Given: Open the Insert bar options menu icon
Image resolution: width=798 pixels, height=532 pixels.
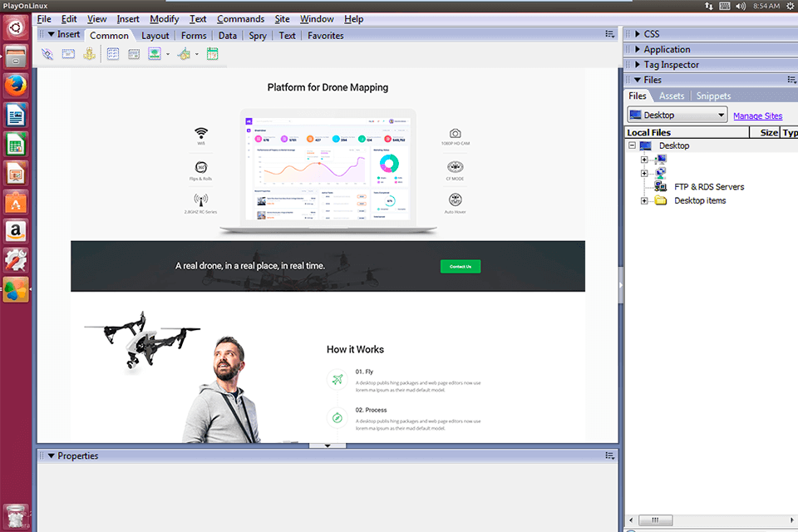Looking at the screenshot, I should 609,33.
